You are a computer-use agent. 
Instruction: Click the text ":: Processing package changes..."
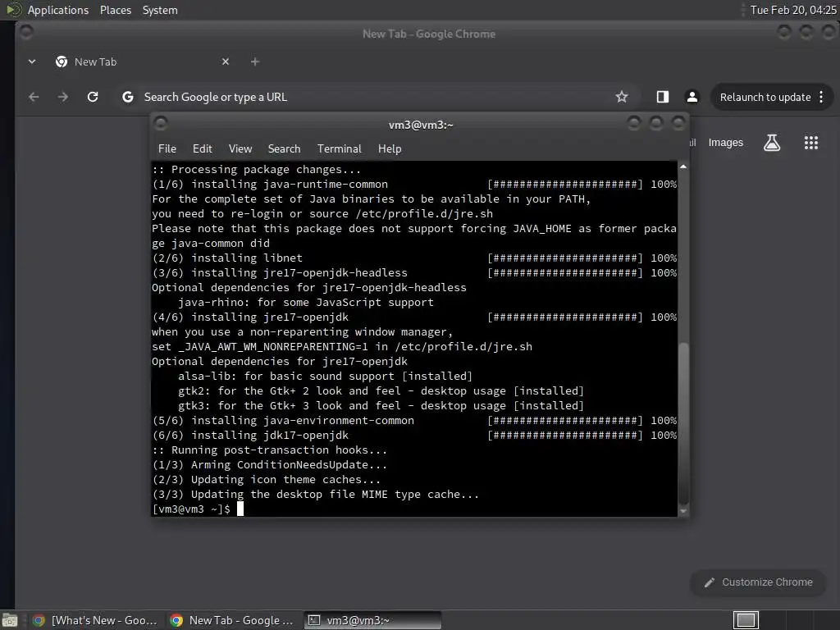(x=257, y=169)
